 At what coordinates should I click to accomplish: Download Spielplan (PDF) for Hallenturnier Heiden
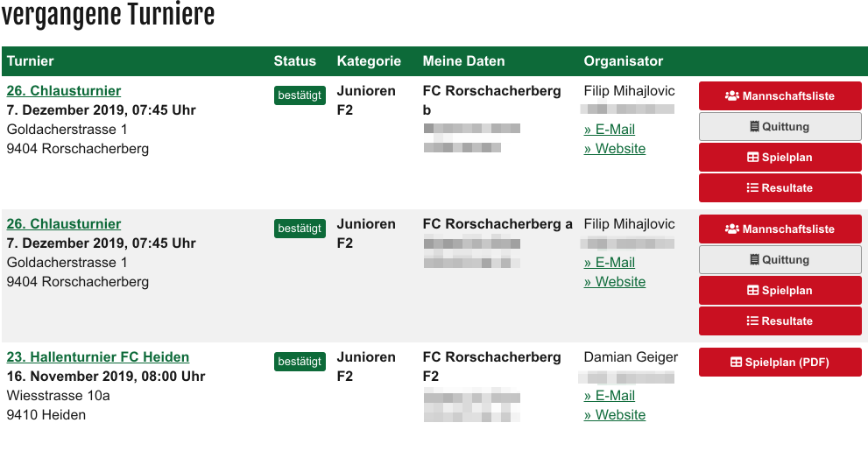click(x=780, y=363)
